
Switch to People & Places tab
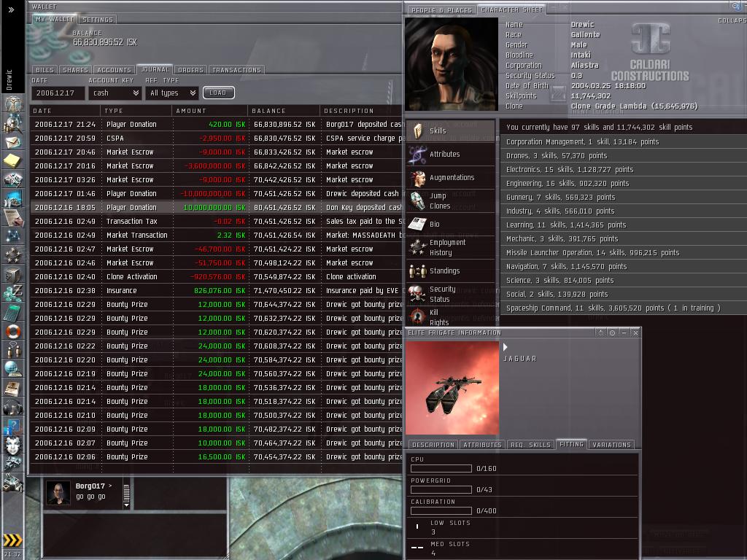(441, 9)
